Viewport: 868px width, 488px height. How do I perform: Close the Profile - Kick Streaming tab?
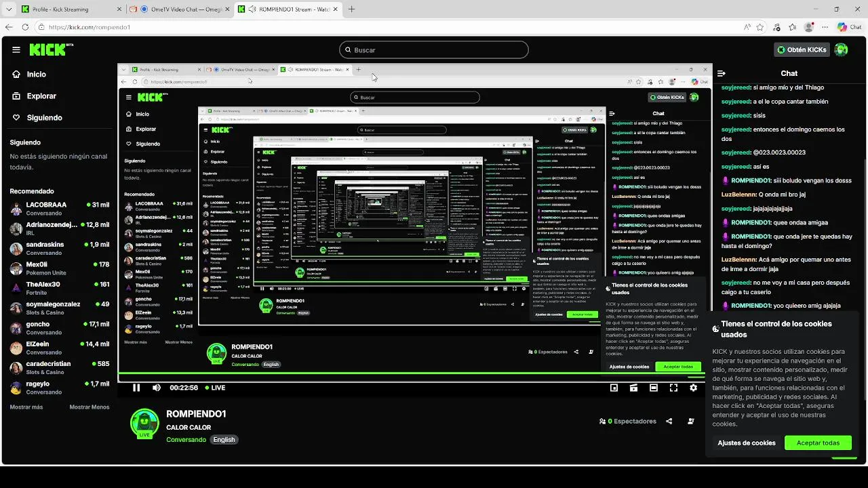(119, 9)
